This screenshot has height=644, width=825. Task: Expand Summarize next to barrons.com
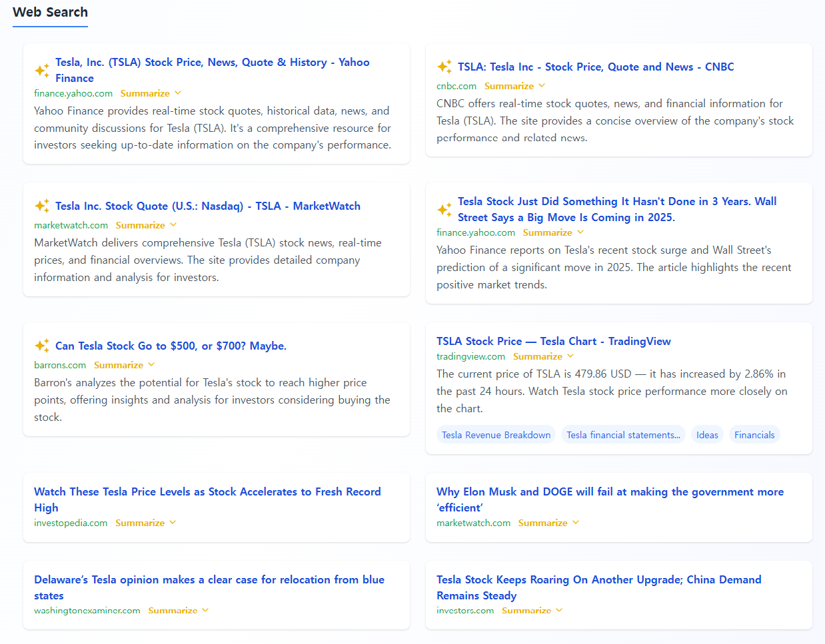(124, 365)
